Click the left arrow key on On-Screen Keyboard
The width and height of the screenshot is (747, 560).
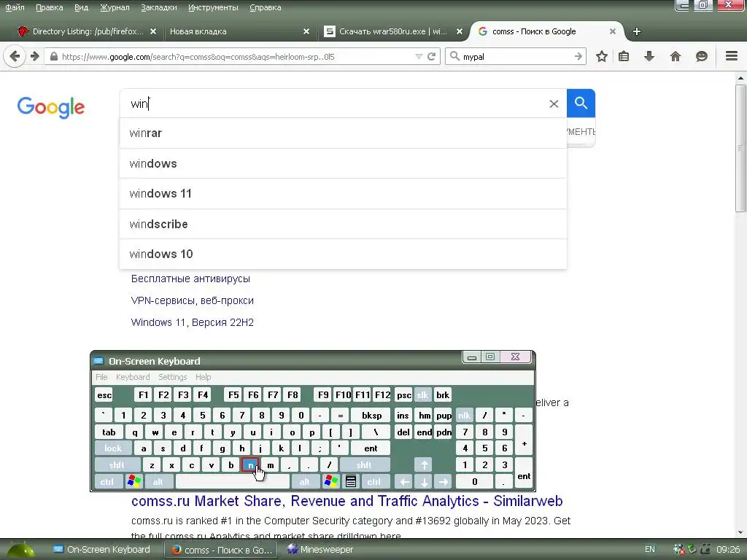click(404, 481)
